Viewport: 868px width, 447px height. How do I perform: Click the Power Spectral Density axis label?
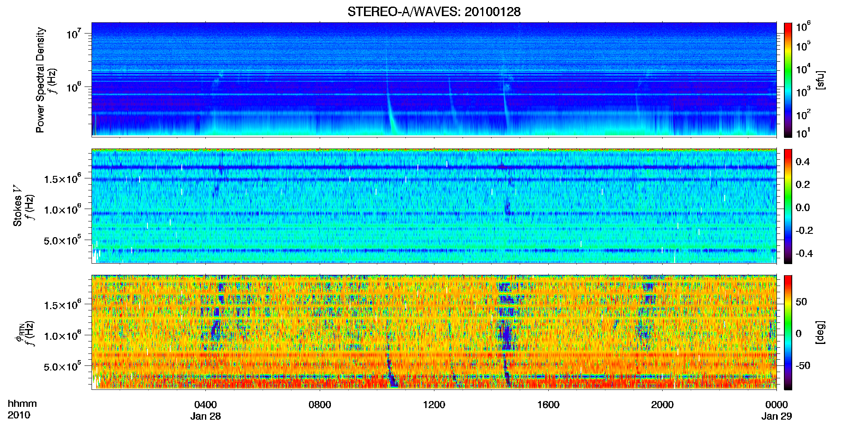40,80
